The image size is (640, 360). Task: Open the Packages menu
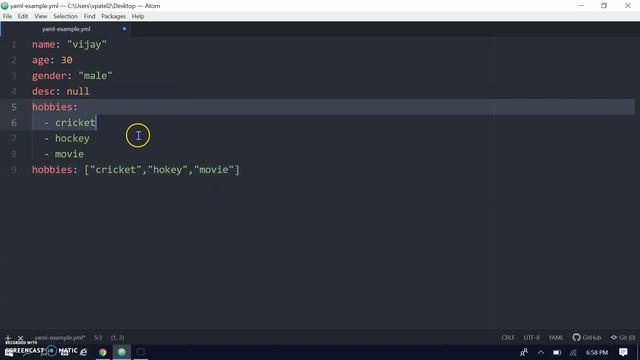pos(113,16)
